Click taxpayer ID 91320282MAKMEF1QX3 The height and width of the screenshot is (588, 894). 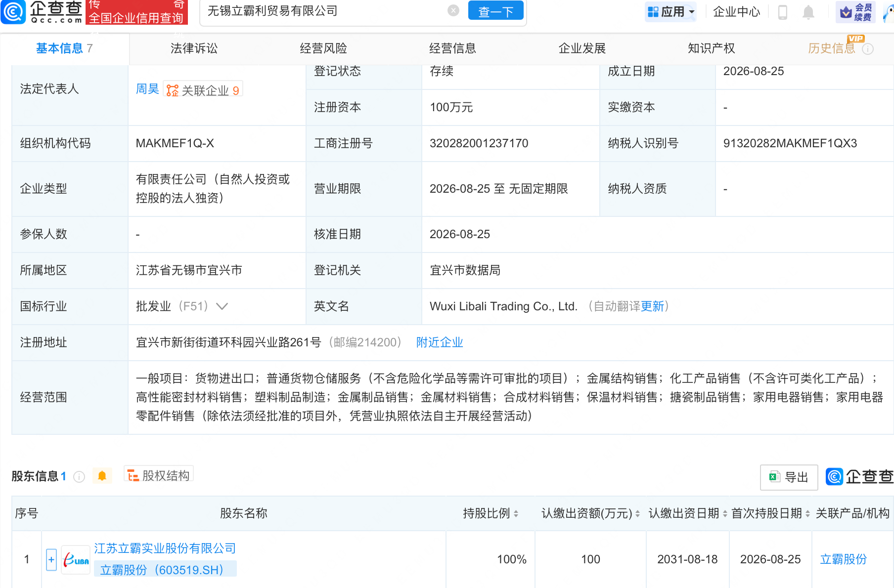[x=790, y=143]
